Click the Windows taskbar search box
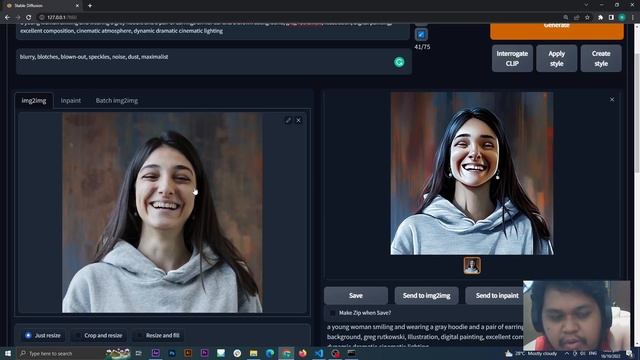 [x=61, y=353]
